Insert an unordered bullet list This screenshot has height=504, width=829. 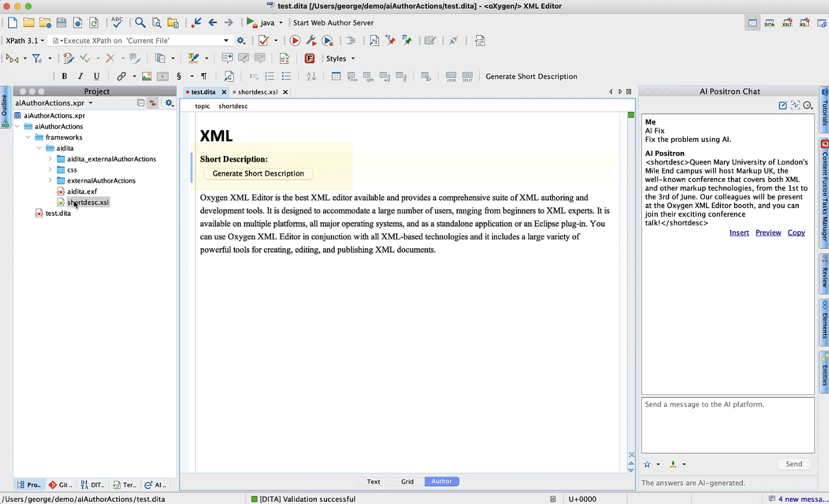click(x=286, y=76)
